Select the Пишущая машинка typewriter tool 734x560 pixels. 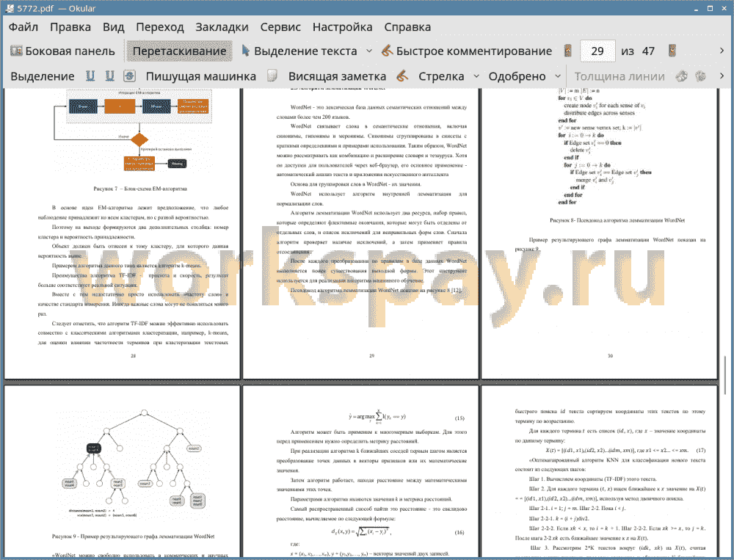(201, 76)
